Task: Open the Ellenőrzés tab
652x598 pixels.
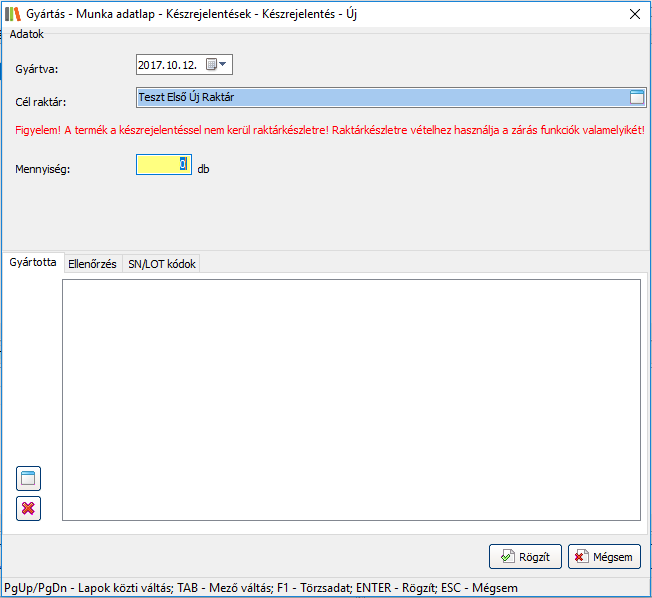Action: 91,264
